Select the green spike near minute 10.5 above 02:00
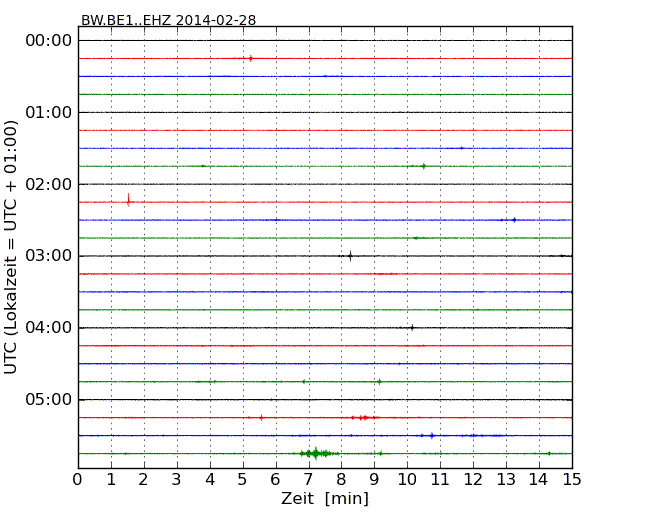650x520 pixels. pyautogui.click(x=424, y=166)
